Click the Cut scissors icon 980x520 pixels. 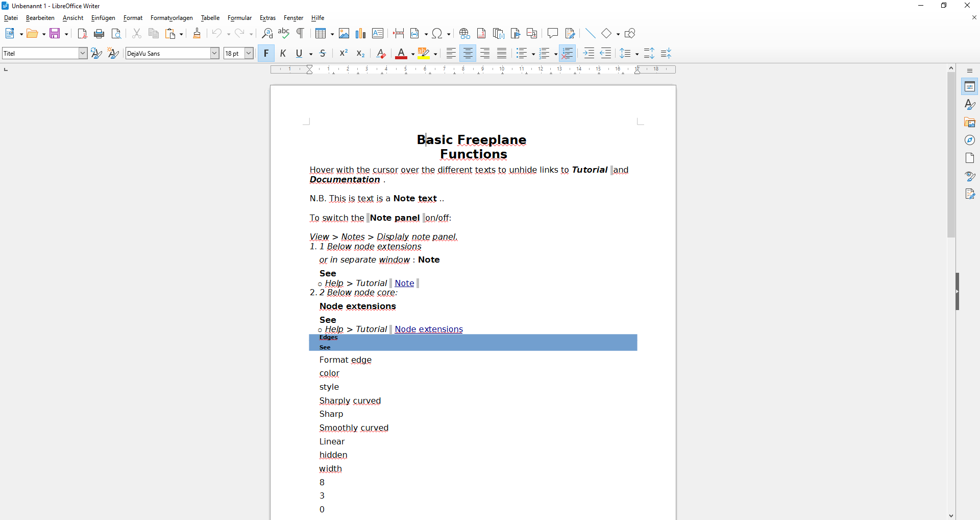[137, 34]
